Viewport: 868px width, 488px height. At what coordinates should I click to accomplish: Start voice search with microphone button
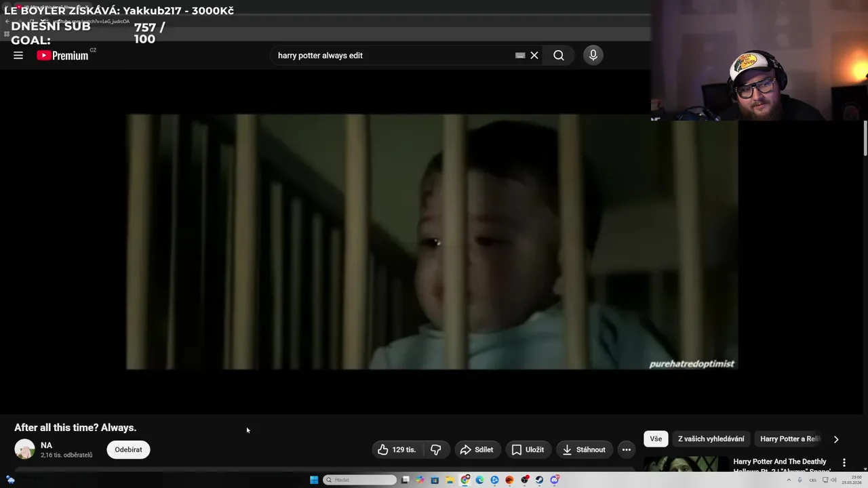tap(593, 56)
